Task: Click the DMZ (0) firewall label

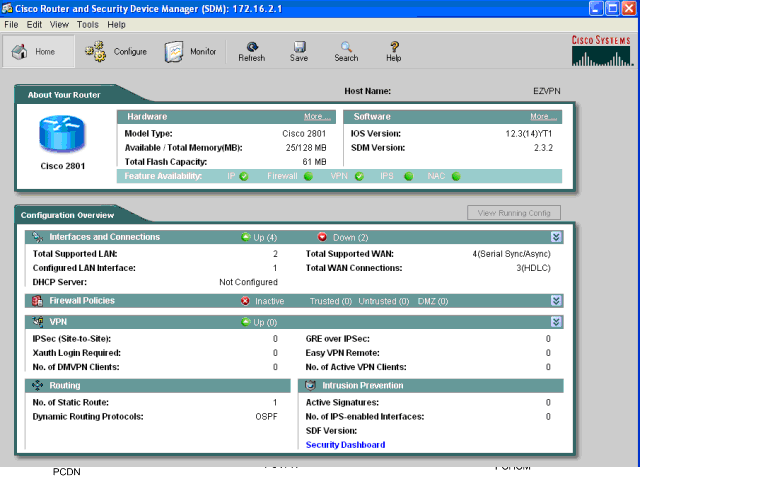Action: tap(432, 301)
